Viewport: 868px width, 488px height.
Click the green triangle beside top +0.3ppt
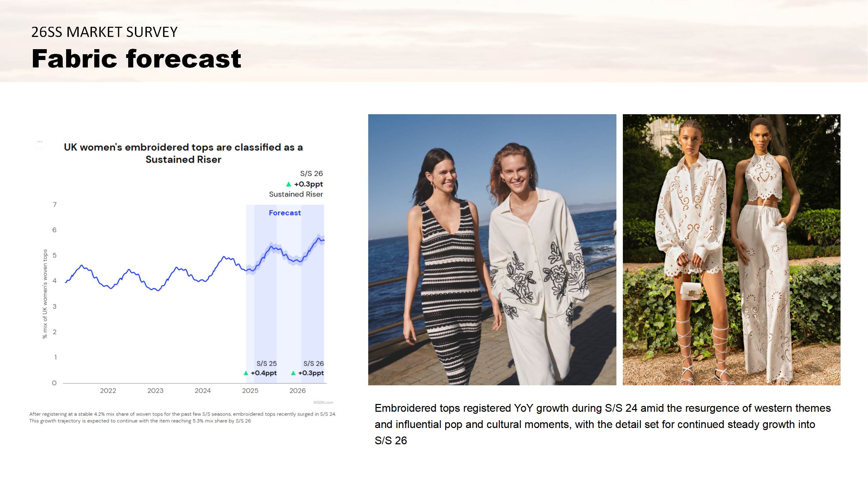point(289,184)
